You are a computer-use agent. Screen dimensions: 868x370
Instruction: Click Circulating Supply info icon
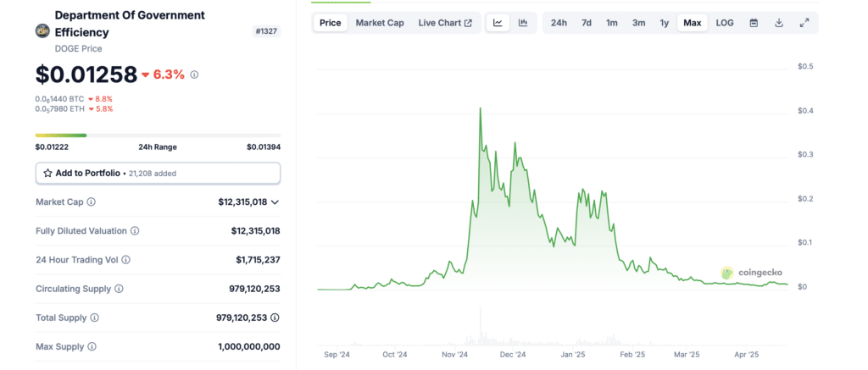click(119, 289)
